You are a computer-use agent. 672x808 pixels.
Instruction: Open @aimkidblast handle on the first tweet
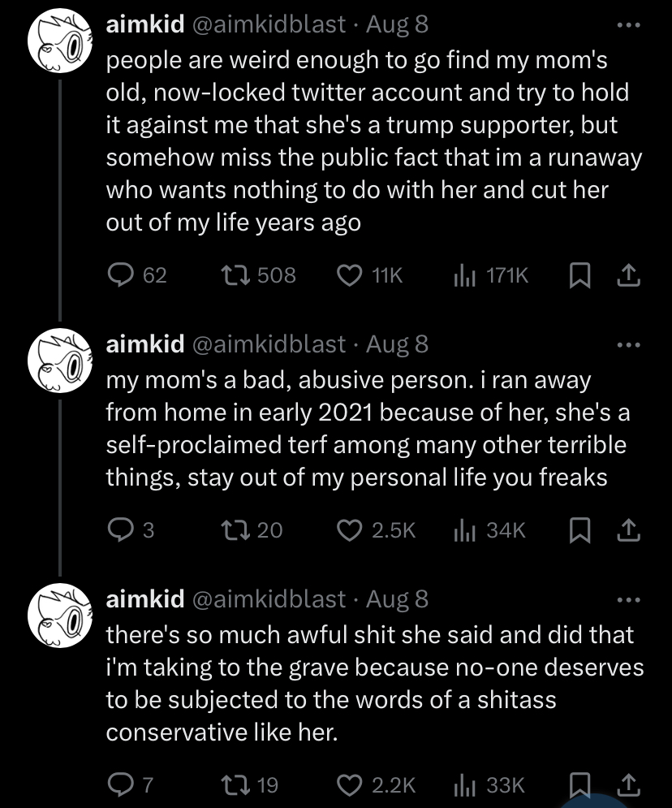tap(269, 24)
